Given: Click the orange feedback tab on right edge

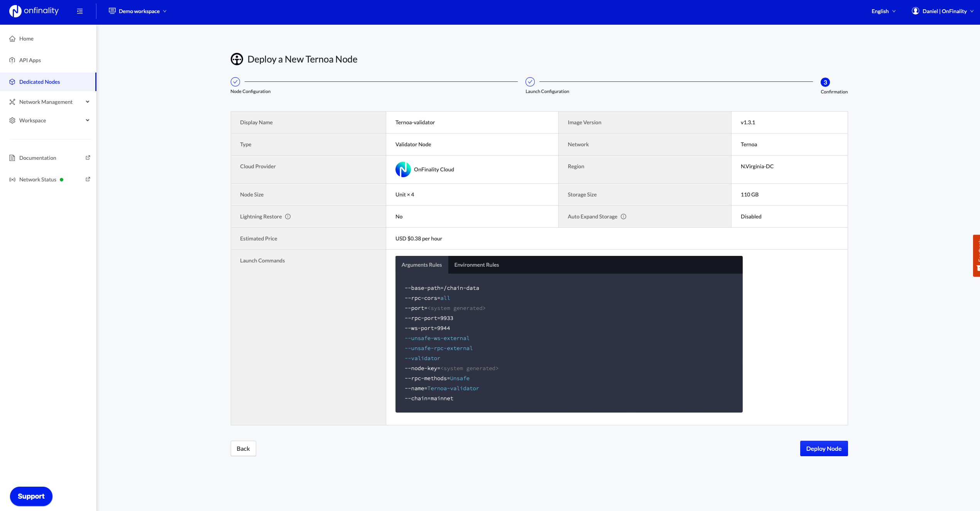Looking at the screenshot, I should click(x=977, y=255).
